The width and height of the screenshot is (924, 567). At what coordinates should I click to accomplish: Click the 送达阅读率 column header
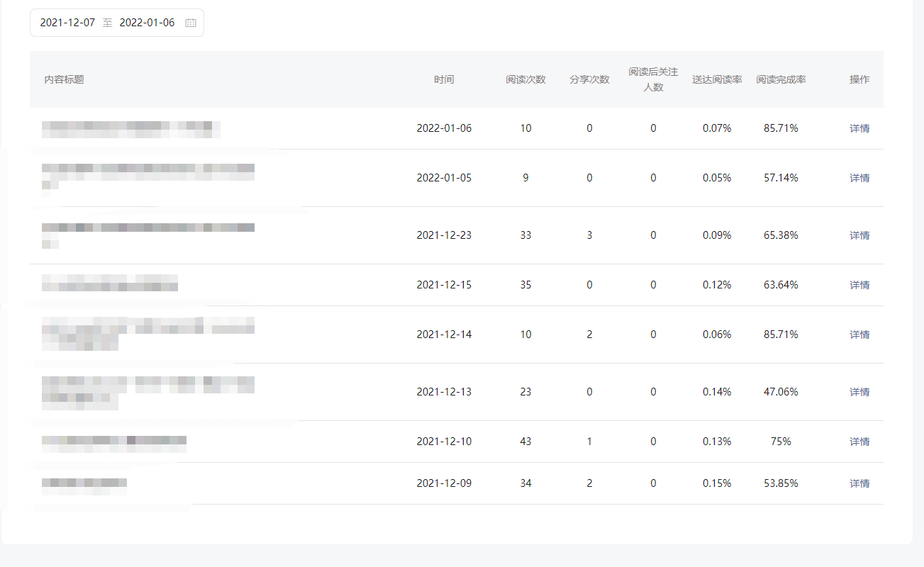[x=717, y=79]
